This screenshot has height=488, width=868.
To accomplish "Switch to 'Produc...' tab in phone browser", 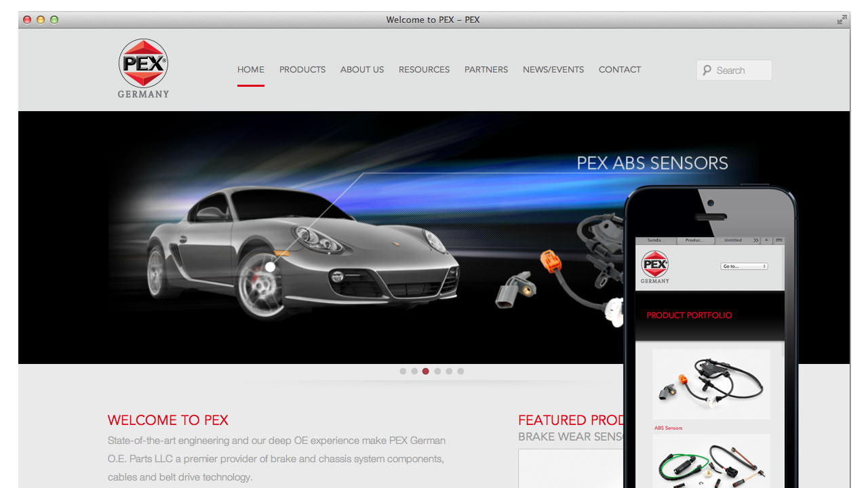I will pos(695,241).
